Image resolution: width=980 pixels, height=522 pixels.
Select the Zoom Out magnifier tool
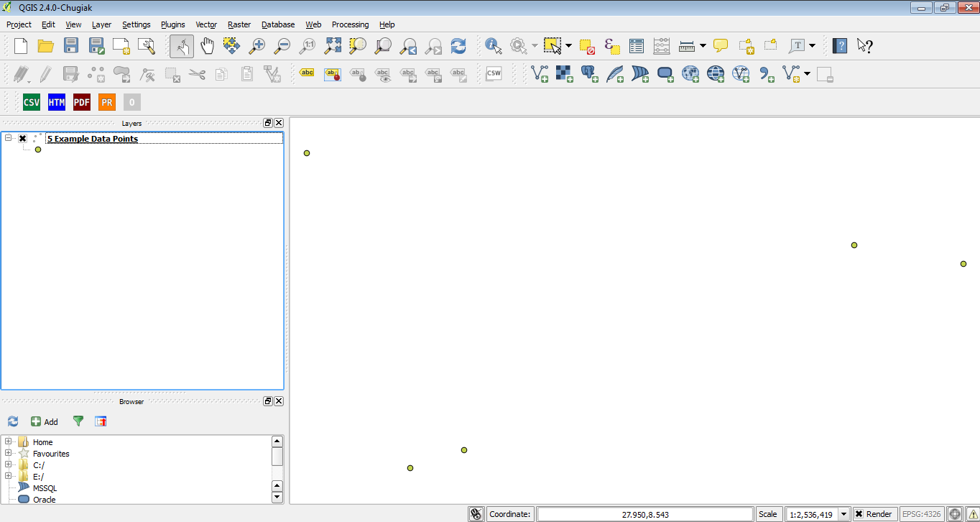point(282,46)
